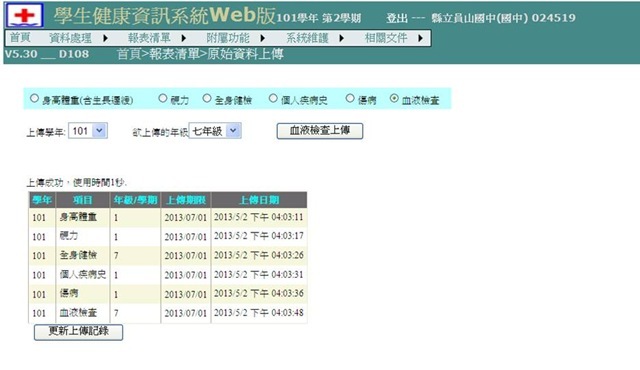Screen dimensions: 640x370
Task: Choose the 全身健檢 radio button
Action: coord(207,98)
